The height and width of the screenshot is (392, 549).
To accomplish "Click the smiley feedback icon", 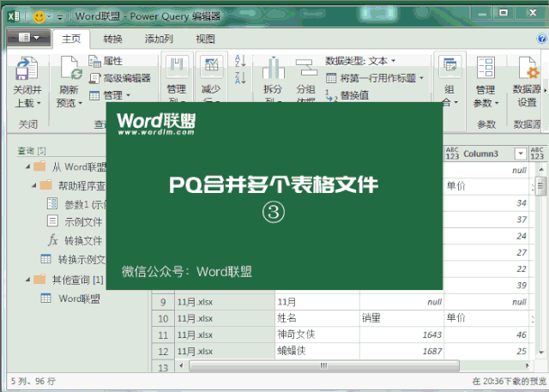I will coord(39,16).
